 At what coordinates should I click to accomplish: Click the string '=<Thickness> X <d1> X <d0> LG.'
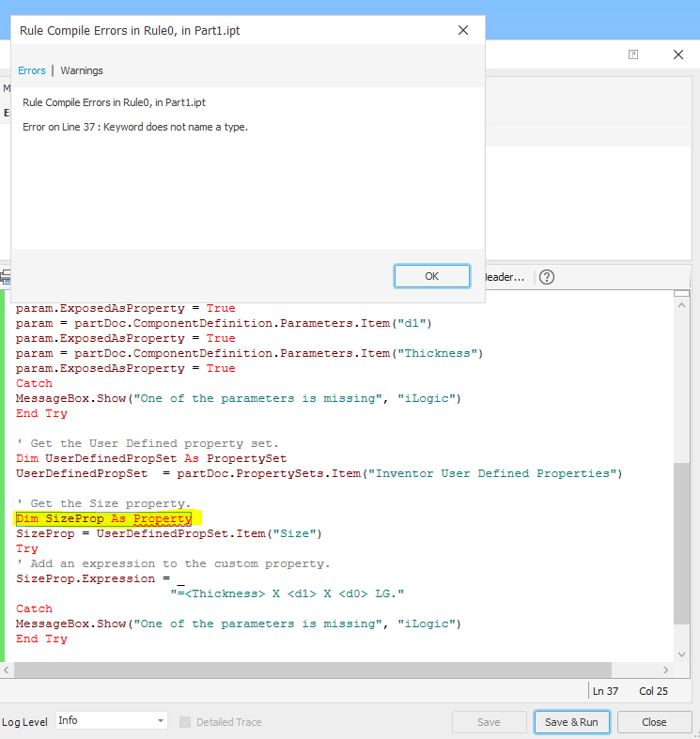(x=288, y=593)
